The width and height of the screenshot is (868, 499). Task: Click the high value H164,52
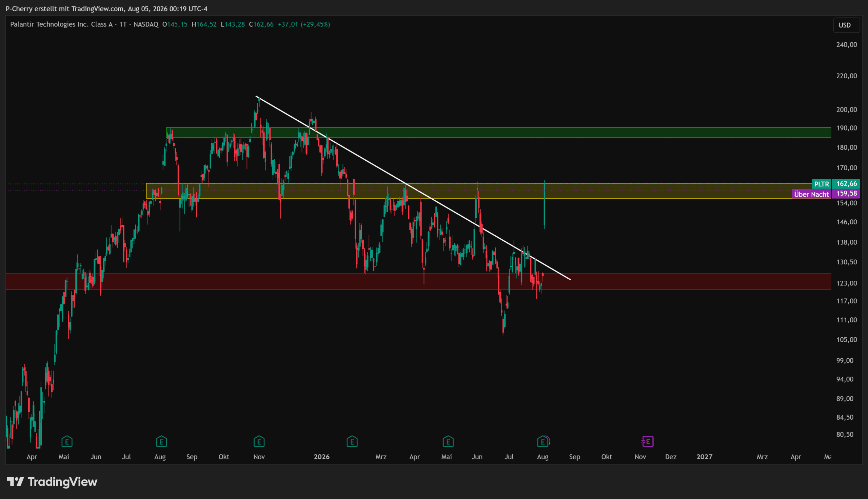click(204, 24)
